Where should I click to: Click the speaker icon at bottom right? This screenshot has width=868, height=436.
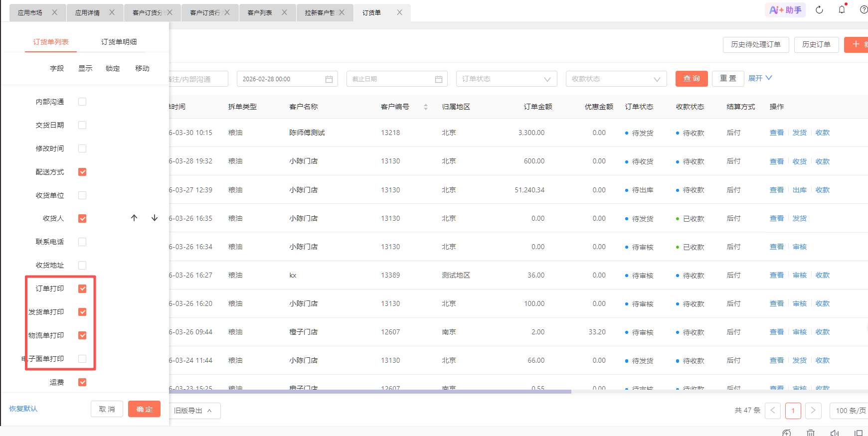[x=835, y=433]
